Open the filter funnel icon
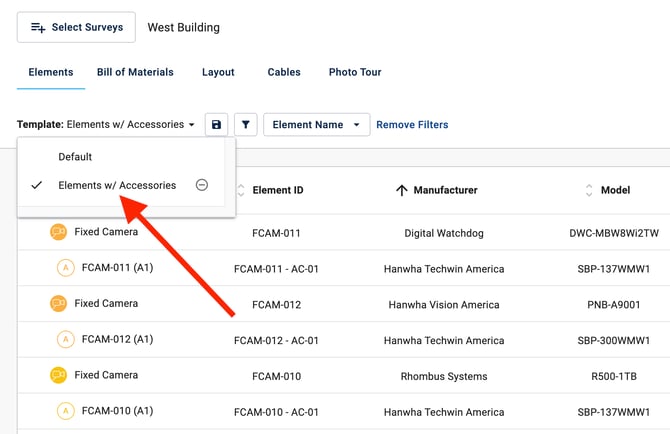Image resolution: width=670 pixels, height=434 pixels. click(x=245, y=125)
